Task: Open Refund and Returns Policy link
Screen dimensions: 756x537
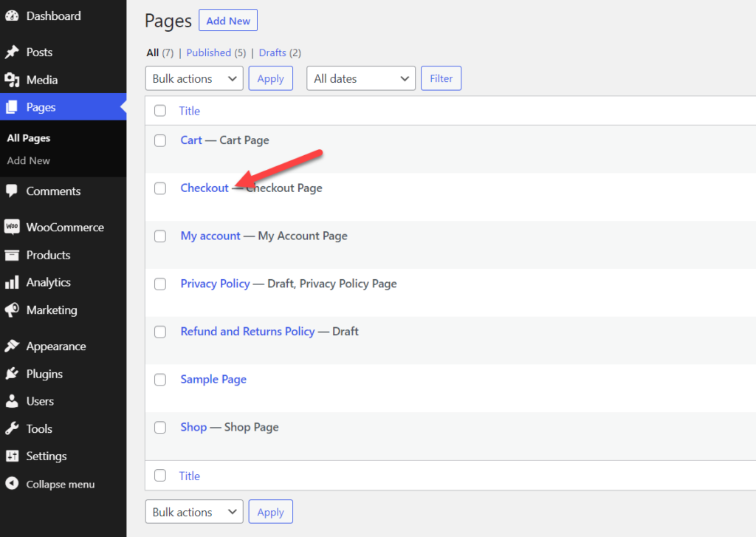Action: click(247, 332)
